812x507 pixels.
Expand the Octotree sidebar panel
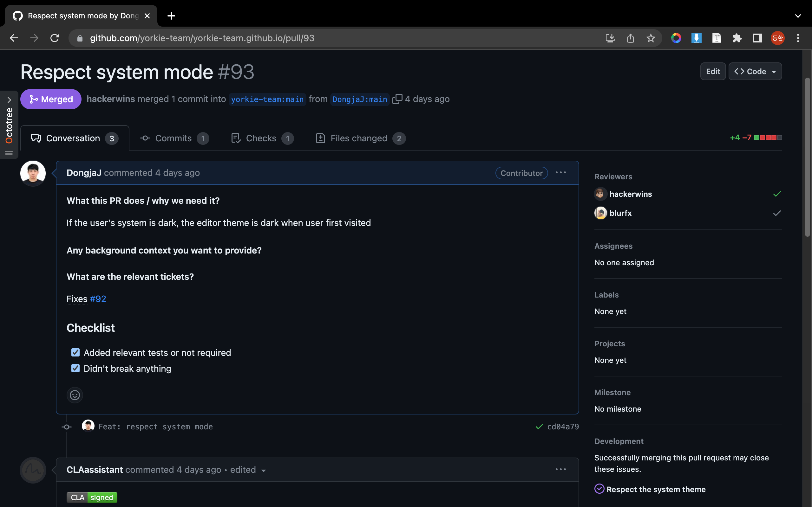pyautogui.click(x=9, y=100)
